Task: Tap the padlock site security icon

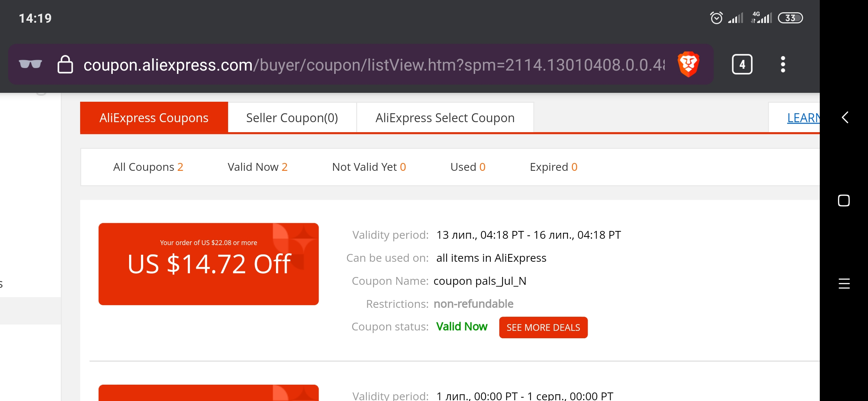Action: pos(65,65)
